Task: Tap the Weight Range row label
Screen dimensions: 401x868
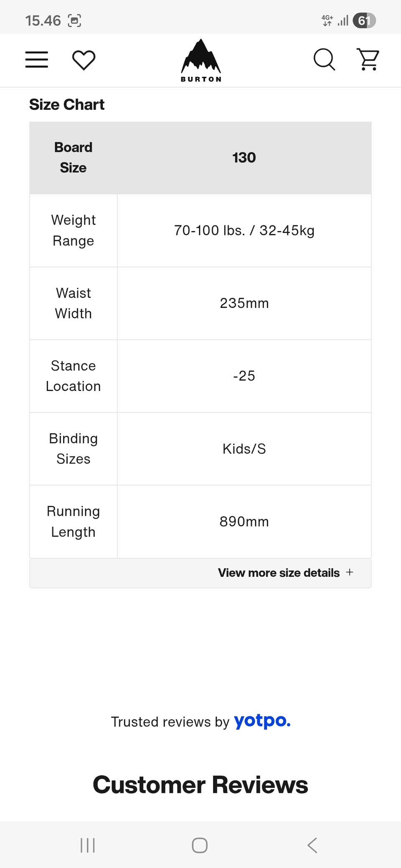Action: (73, 230)
